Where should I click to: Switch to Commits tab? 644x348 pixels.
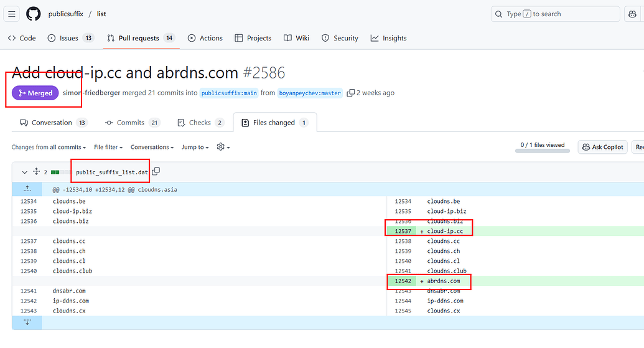click(133, 123)
